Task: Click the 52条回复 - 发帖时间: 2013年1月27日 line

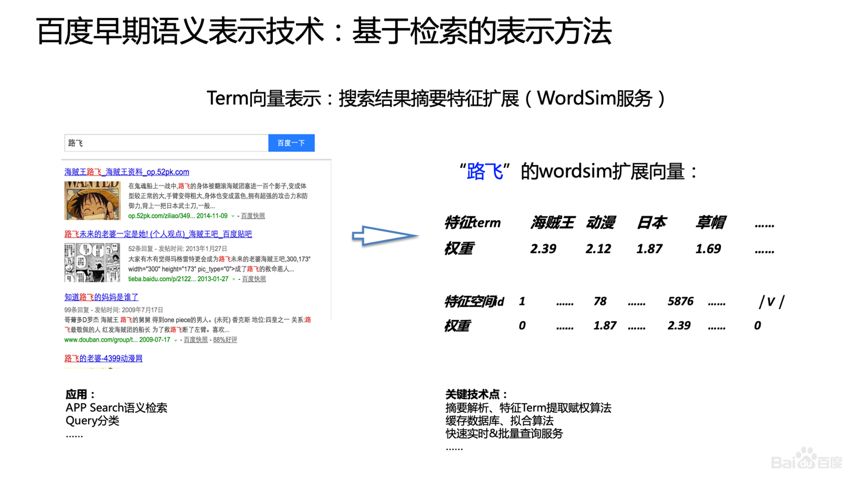Action: coord(178,249)
